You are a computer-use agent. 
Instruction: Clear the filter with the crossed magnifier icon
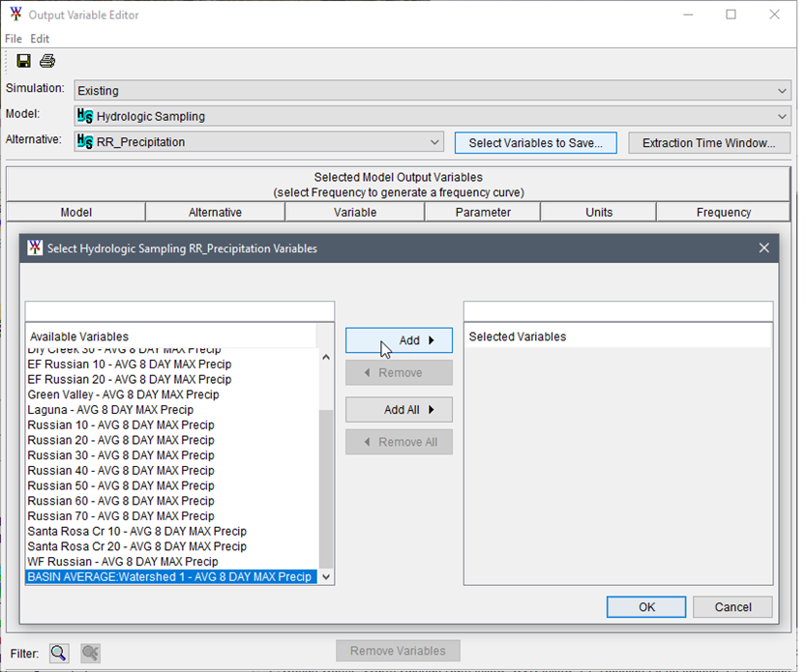(x=89, y=653)
